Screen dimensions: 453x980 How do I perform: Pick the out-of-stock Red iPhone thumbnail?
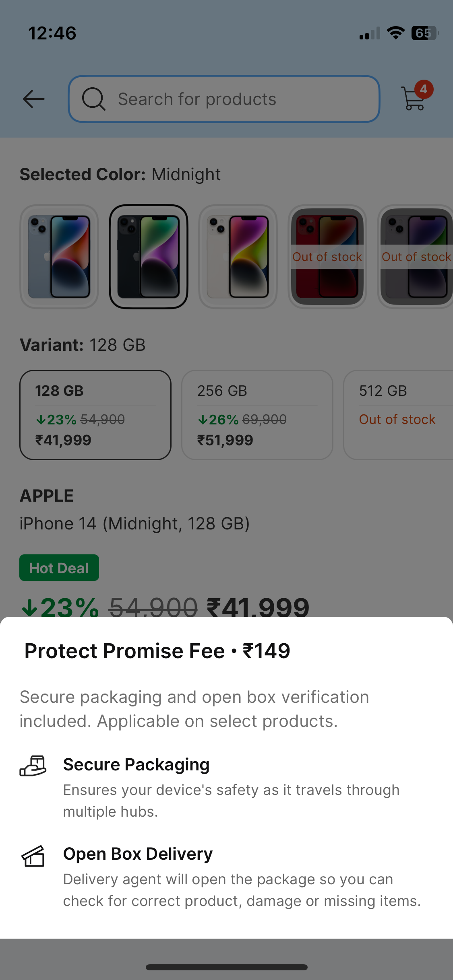tap(327, 257)
